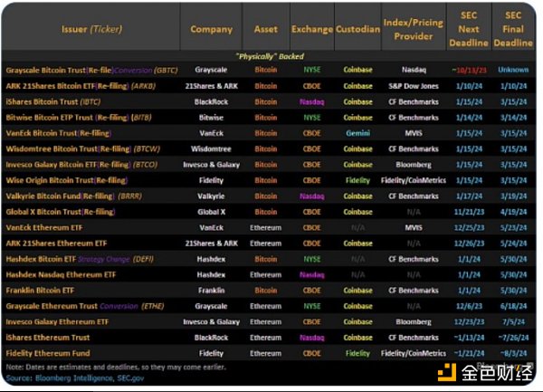Click the "Physically" Backed section label
This screenshot has height=392, width=543.
tap(270, 54)
